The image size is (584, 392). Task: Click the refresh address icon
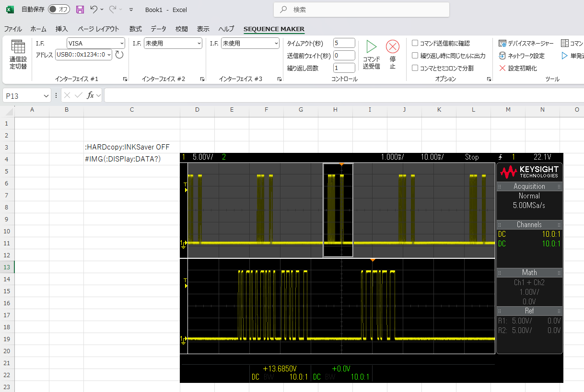pyautogui.click(x=119, y=55)
